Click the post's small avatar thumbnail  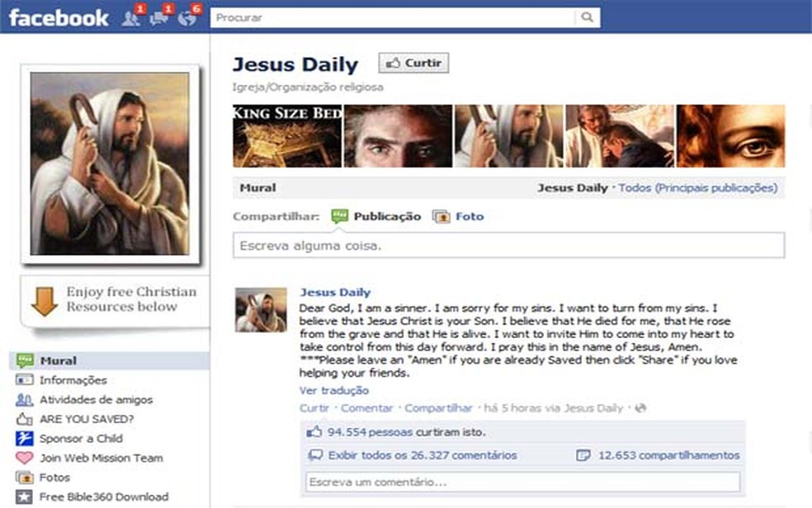(261, 310)
